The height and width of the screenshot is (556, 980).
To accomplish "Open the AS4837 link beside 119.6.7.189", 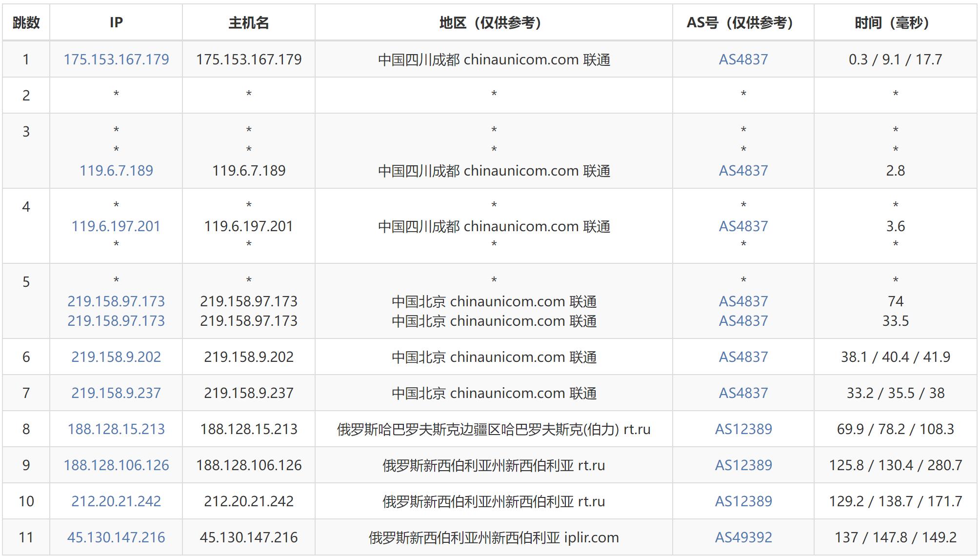I will [743, 171].
